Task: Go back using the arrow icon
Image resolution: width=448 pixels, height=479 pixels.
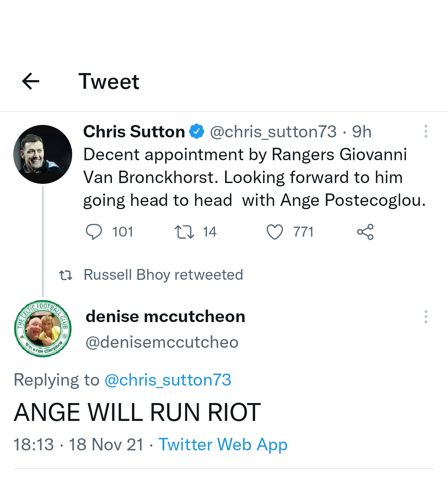Action: pyautogui.click(x=31, y=81)
